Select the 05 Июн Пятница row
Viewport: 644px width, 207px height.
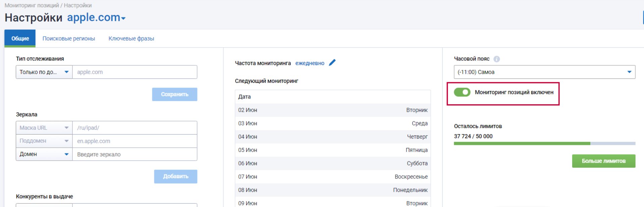tap(332, 150)
